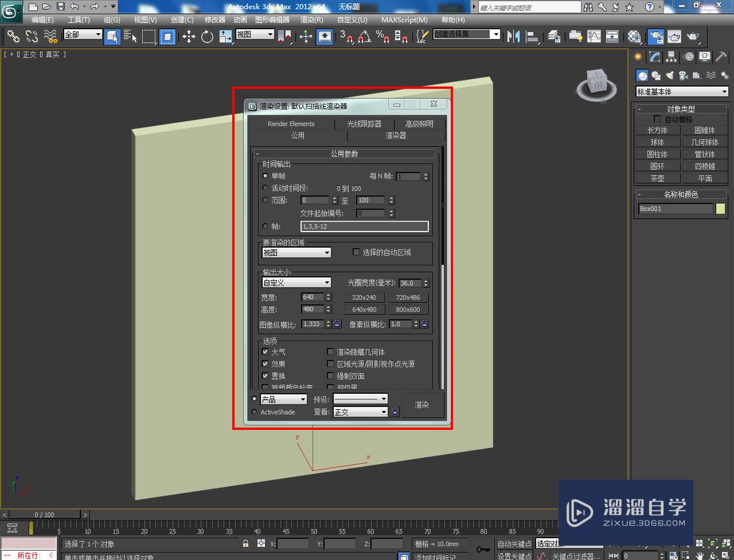The image size is (734, 560).
Task: Select the ActiveShade radio button
Action: coord(255,412)
